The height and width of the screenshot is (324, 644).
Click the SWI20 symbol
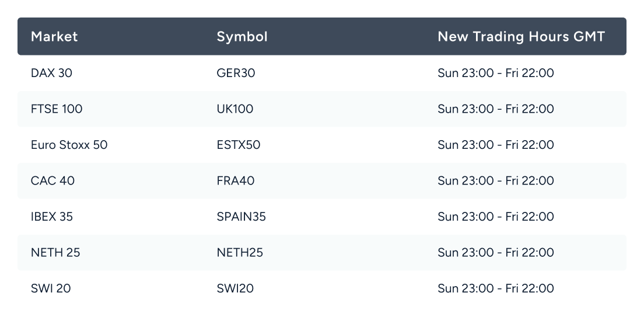coord(235,288)
